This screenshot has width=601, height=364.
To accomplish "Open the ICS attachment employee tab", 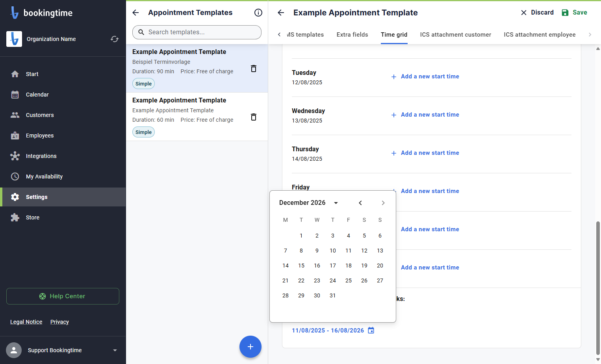I will 540,35.
